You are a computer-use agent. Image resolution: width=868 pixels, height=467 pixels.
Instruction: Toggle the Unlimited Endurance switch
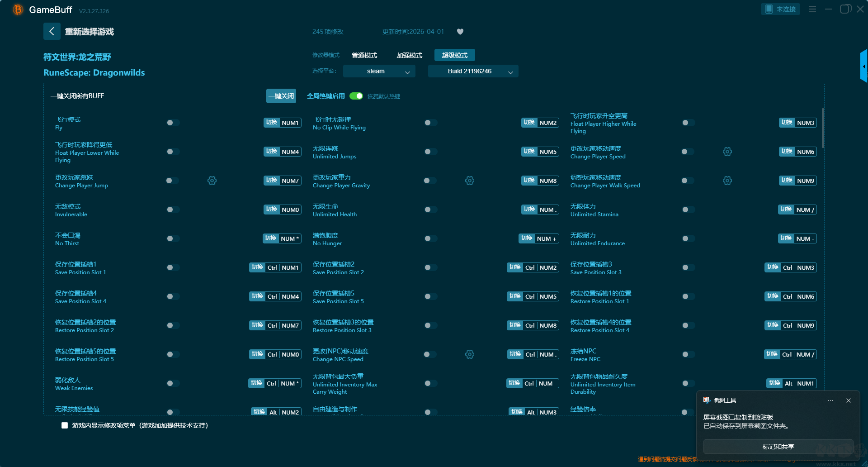[x=688, y=238]
